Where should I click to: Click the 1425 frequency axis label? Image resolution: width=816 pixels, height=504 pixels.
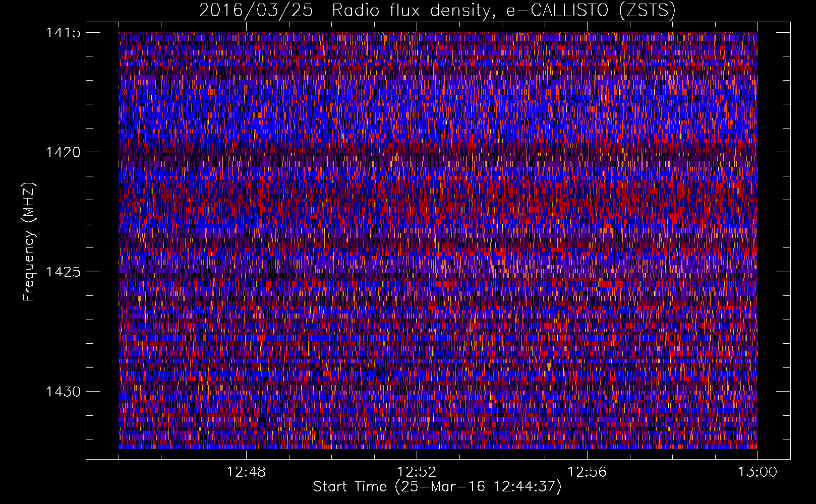(63, 272)
